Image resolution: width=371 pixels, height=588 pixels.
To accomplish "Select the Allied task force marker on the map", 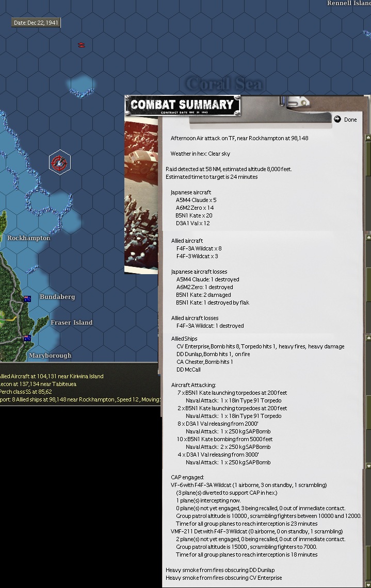I will tap(59, 162).
